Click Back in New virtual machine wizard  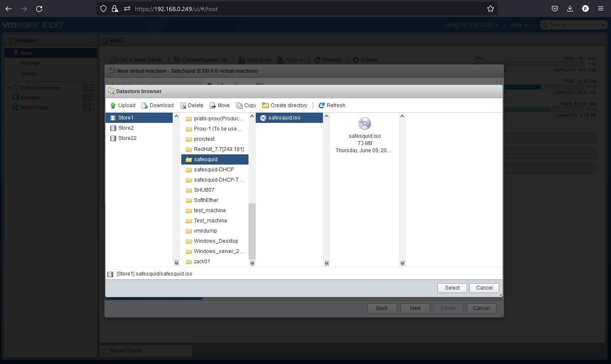point(382,308)
